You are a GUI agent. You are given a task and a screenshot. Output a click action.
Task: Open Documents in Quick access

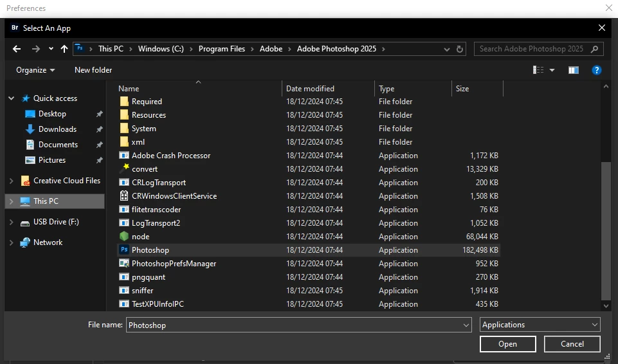(x=58, y=145)
